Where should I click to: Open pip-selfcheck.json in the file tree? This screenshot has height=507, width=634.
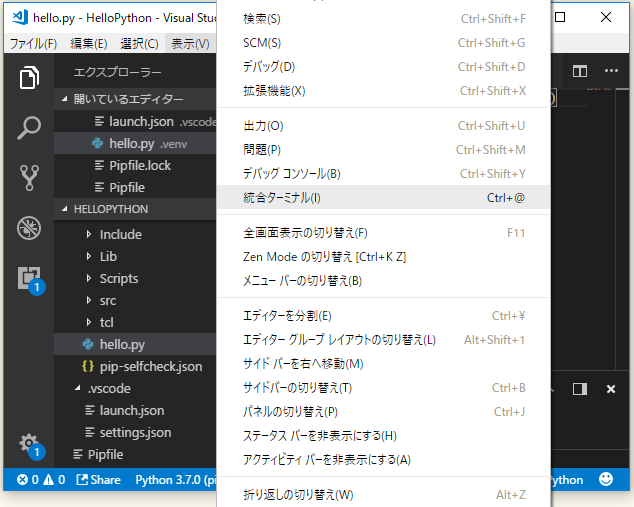[x=135, y=366]
